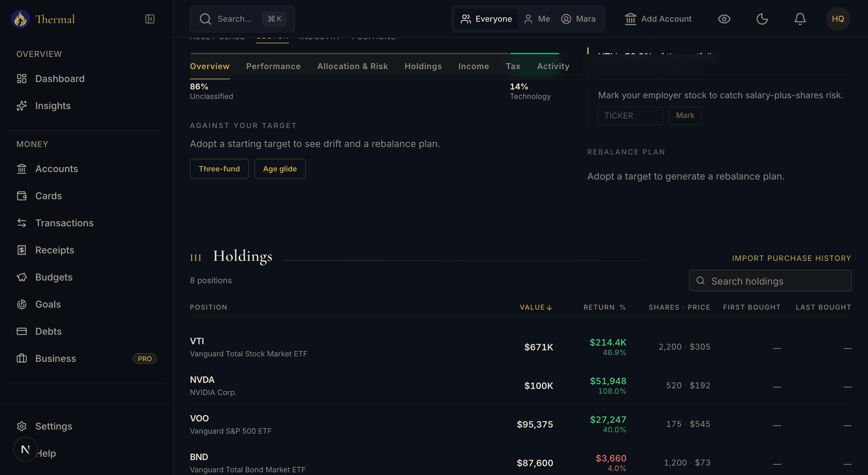868x475 pixels.
Task: Click the Technology segment of allocation bar
Action: 535,54
